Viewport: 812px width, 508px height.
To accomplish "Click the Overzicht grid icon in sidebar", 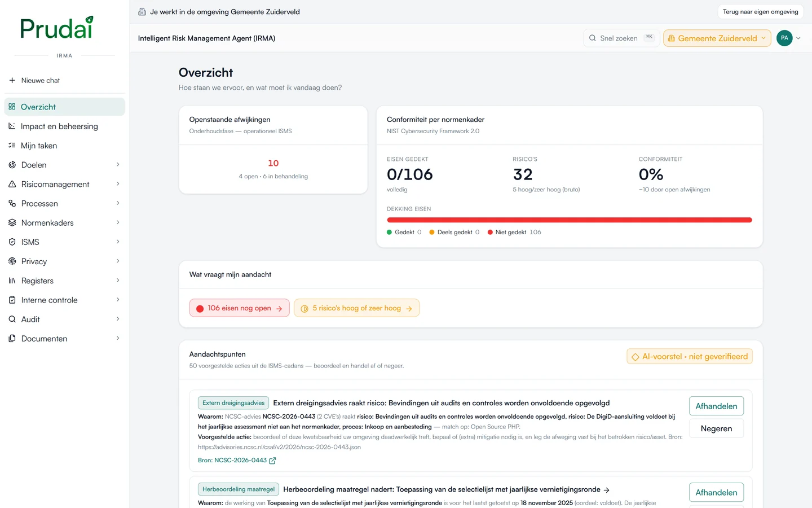I will tap(12, 107).
